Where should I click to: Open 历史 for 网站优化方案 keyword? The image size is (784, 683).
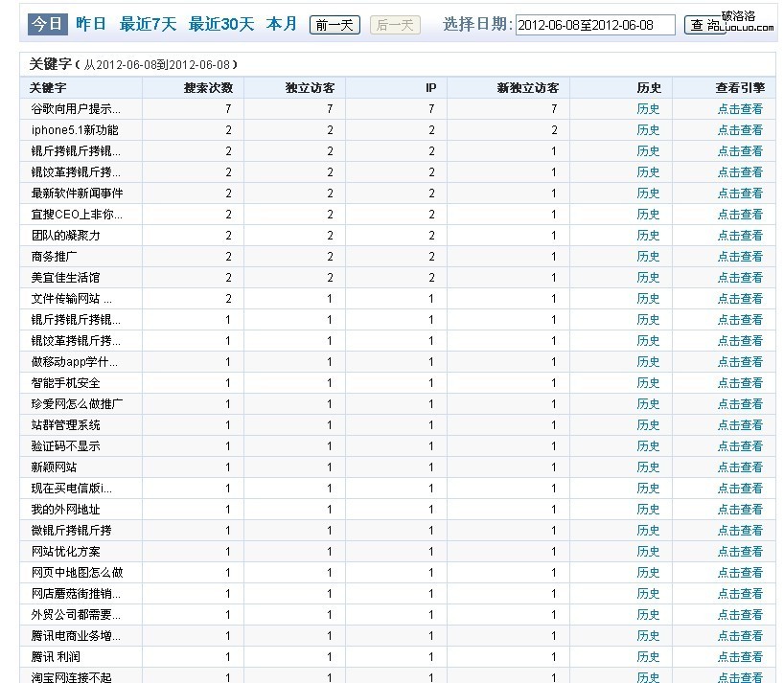tap(649, 552)
